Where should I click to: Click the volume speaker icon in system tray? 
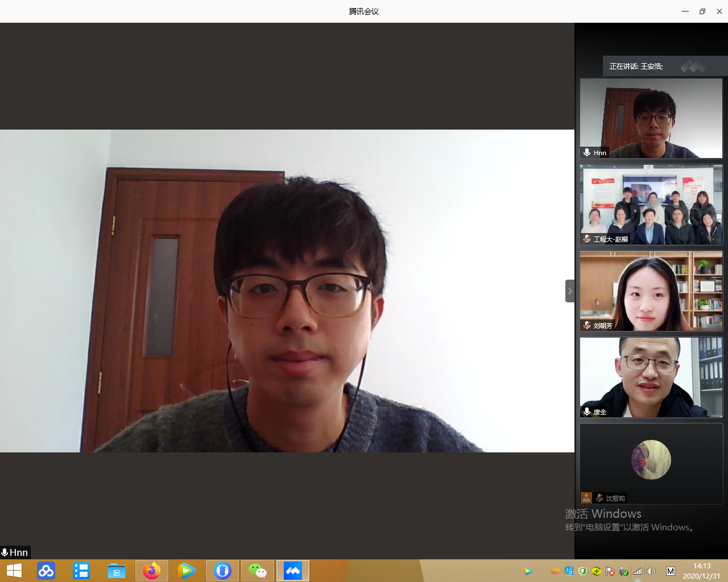[651, 571]
